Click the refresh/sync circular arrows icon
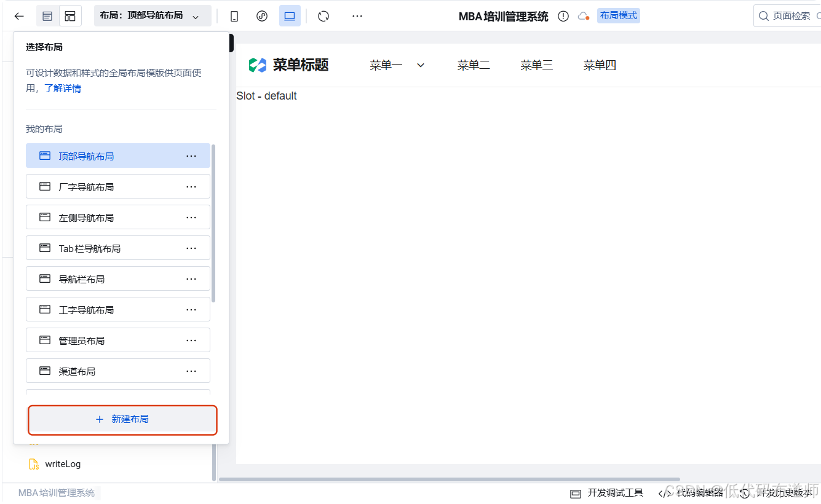Viewport: 821px width, 504px height. point(323,16)
